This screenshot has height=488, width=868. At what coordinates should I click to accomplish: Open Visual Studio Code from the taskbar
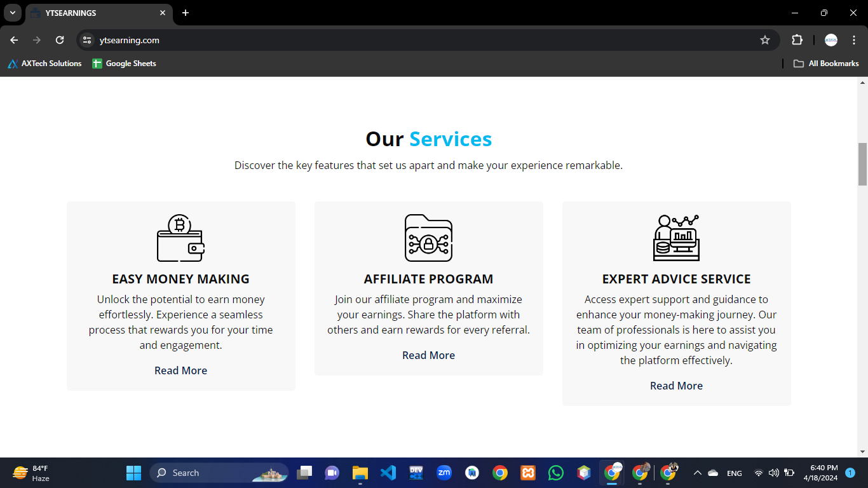(388, 473)
